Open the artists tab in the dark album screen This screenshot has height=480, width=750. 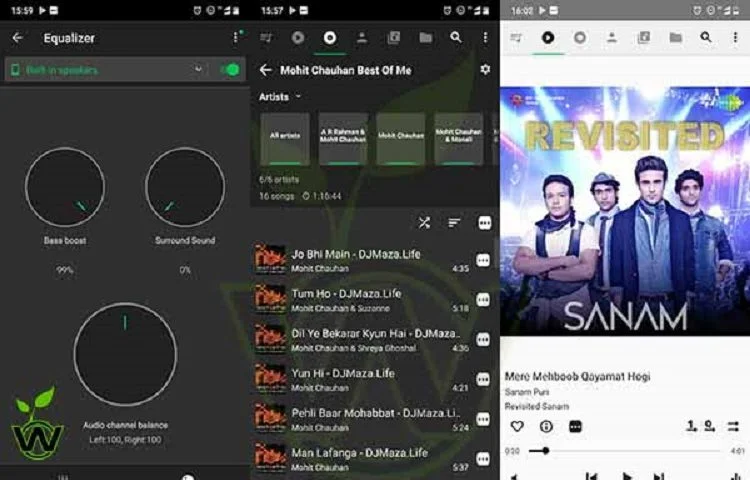[362, 38]
